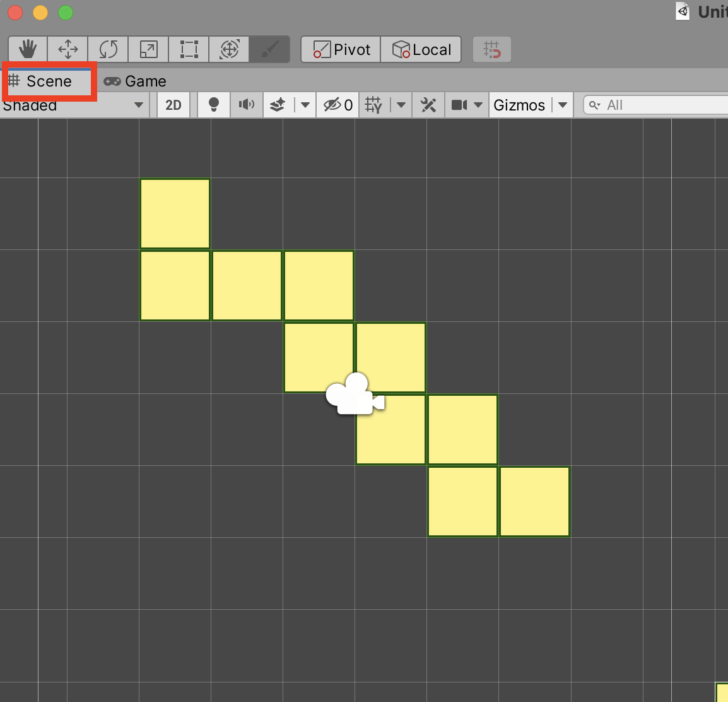
Task: Toggle Pivot handle position
Action: (x=341, y=49)
